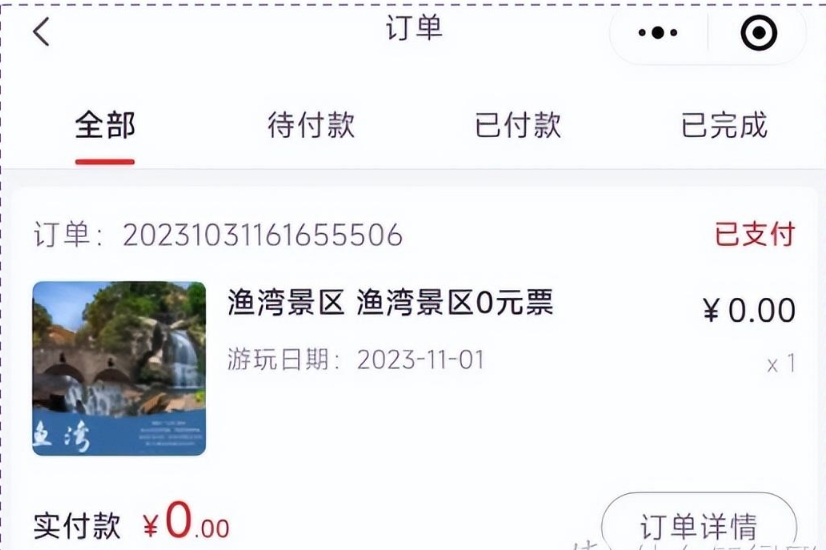Switch to the 待付款 tab
Screen dimensions: 826x550
311,125
